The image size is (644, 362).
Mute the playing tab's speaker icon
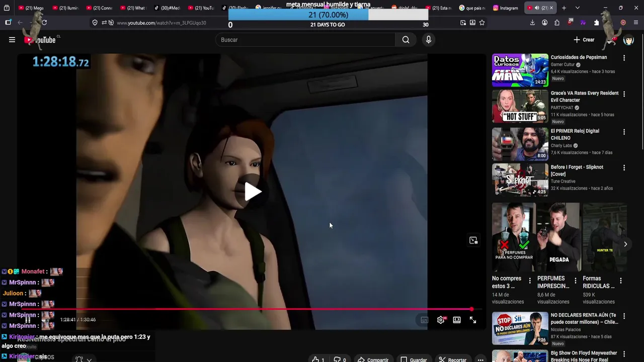pos(537,8)
